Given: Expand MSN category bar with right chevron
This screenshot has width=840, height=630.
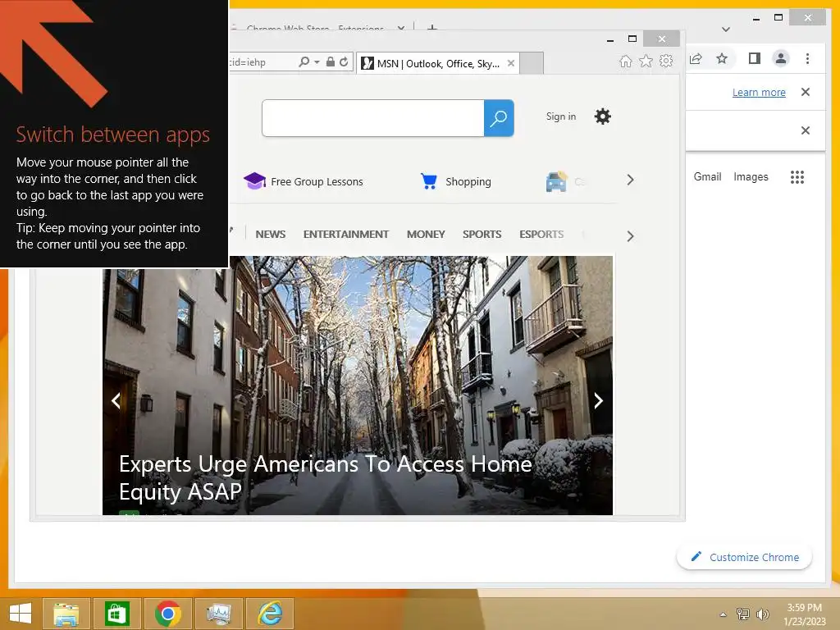Looking at the screenshot, I should 631,236.
